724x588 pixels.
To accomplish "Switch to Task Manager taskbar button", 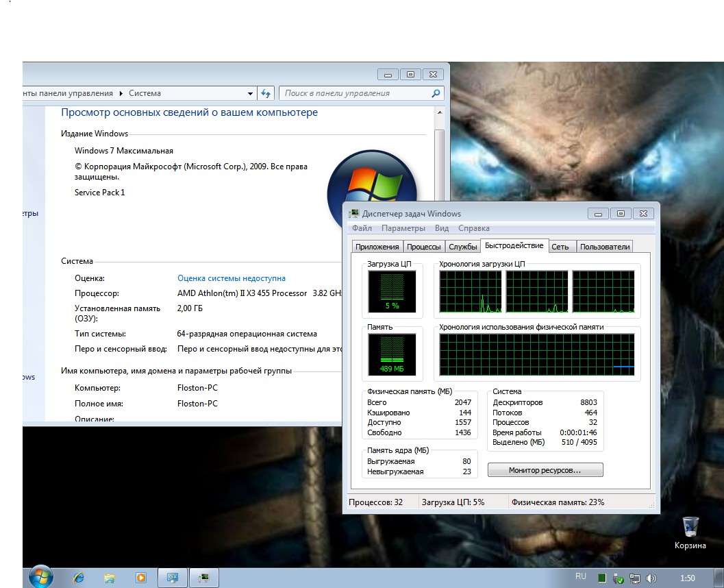I will click(204, 578).
